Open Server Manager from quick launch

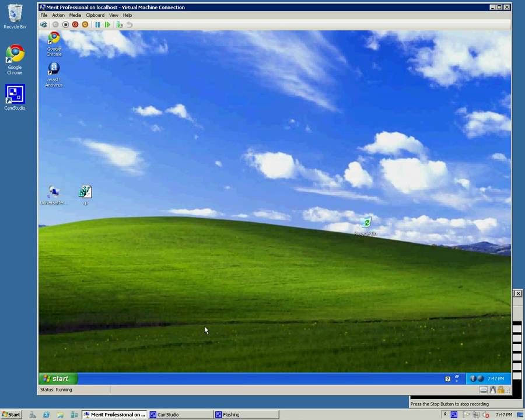(33, 415)
